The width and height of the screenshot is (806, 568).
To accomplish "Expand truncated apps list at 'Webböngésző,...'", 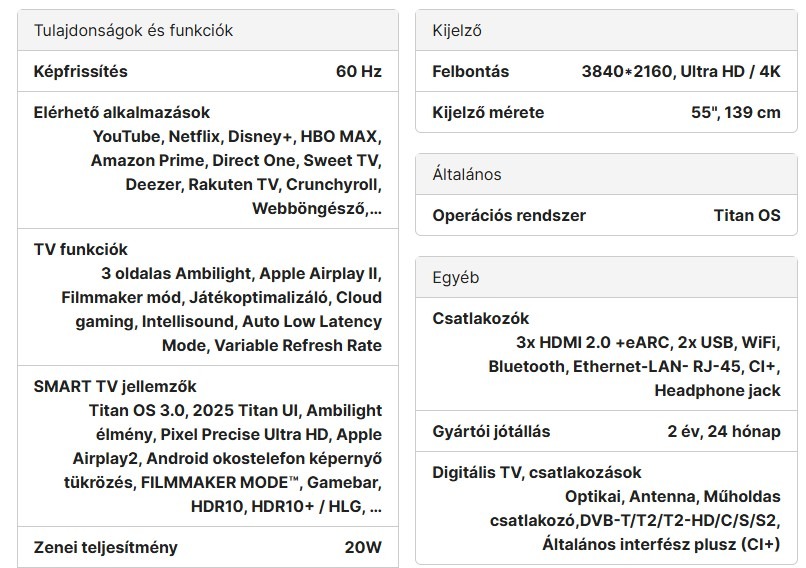I will point(317,209).
